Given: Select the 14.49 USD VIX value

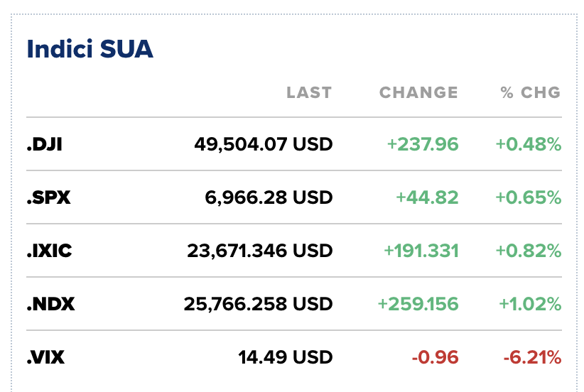Looking at the screenshot, I should click(x=285, y=357).
